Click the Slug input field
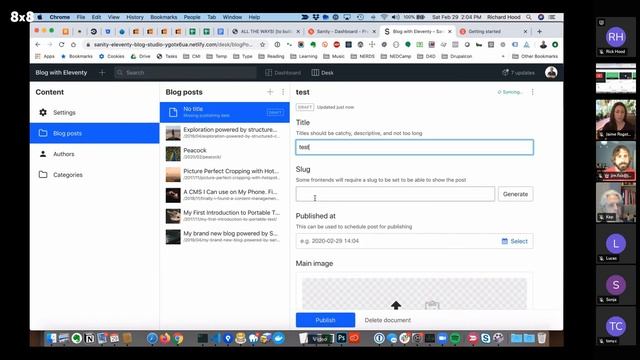 [x=395, y=194]
